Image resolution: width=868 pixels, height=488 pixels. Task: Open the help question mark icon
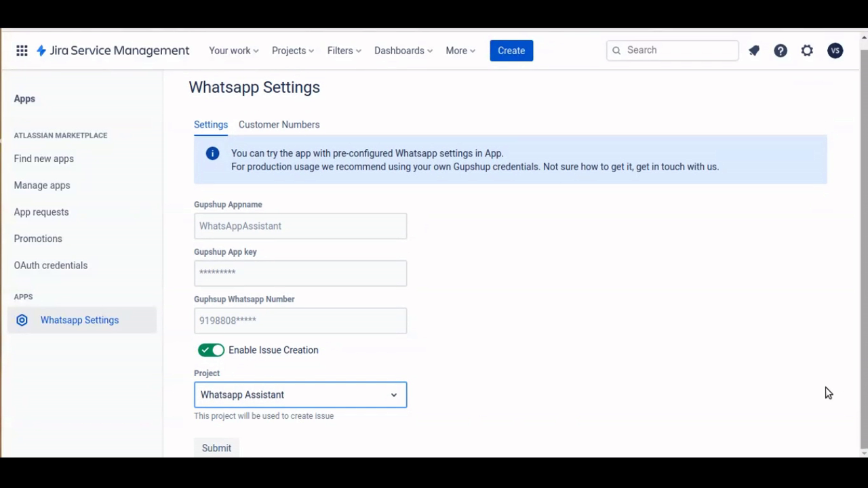click(x=781, y=51)
